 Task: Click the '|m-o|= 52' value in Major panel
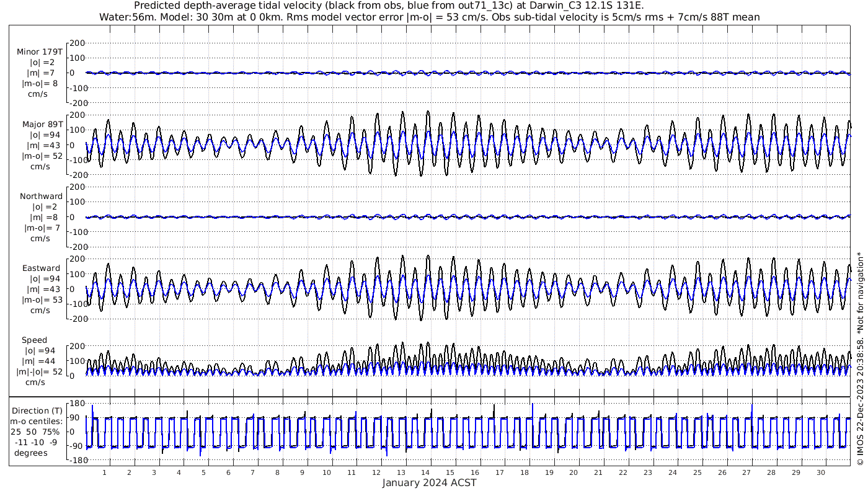tap(42, 156)
